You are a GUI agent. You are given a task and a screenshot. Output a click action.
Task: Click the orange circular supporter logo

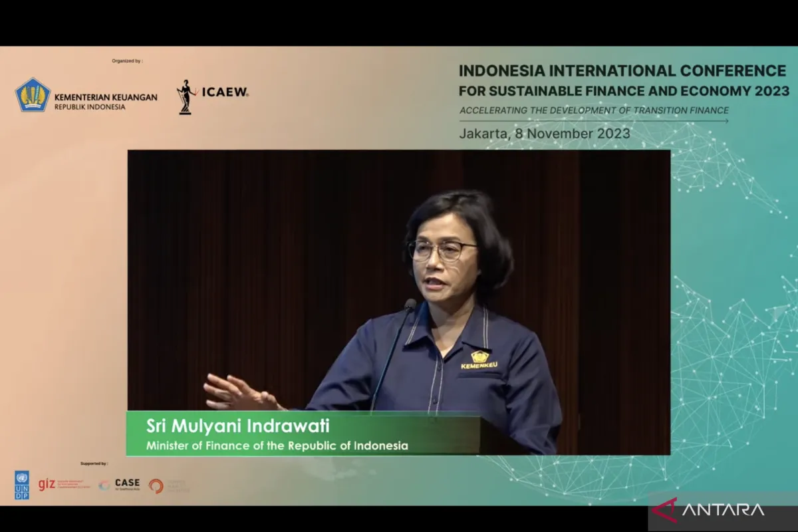coord(156,486)
